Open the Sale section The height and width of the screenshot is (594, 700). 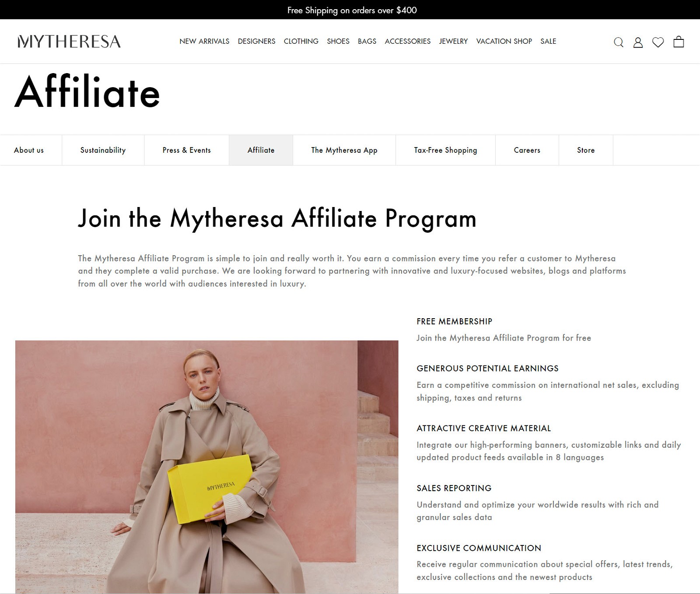click(548, 41)
